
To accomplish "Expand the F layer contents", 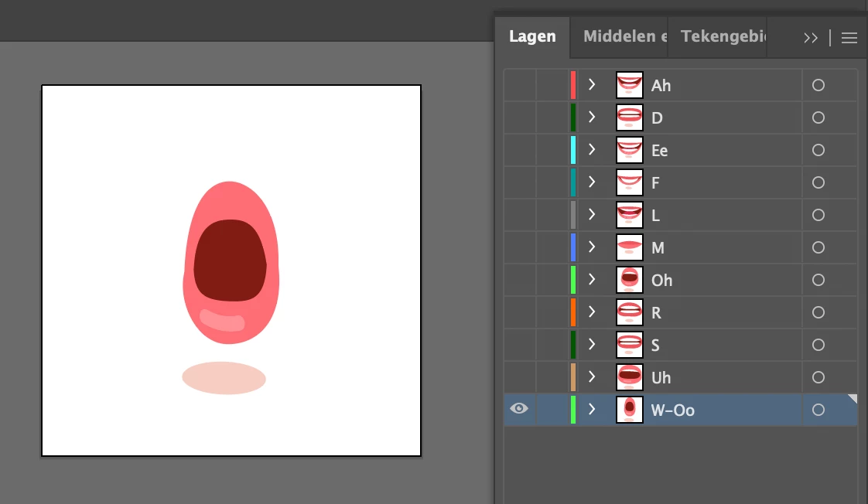I will [592, 182].
